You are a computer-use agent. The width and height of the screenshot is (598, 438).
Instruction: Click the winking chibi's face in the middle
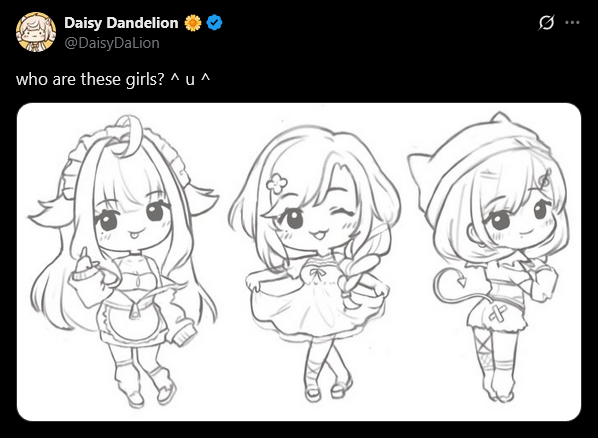click(x=317, y=221)
